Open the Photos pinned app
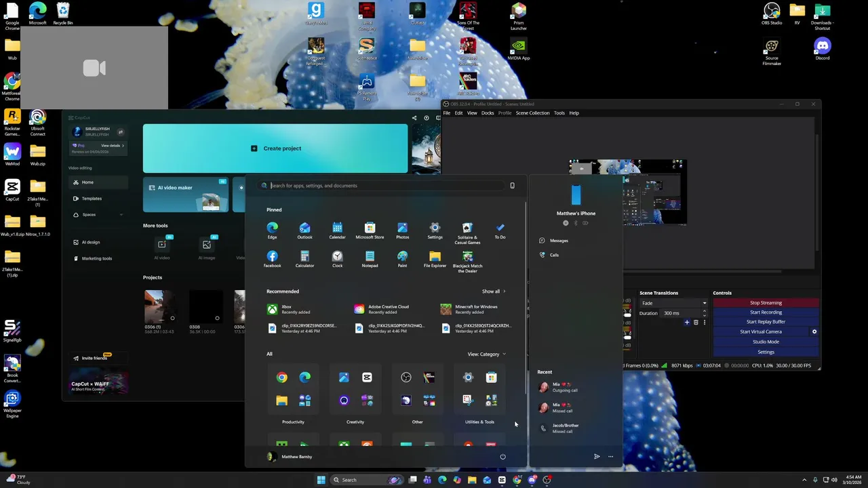The height and width of the screenshot is (488, 868). (402, 230)
